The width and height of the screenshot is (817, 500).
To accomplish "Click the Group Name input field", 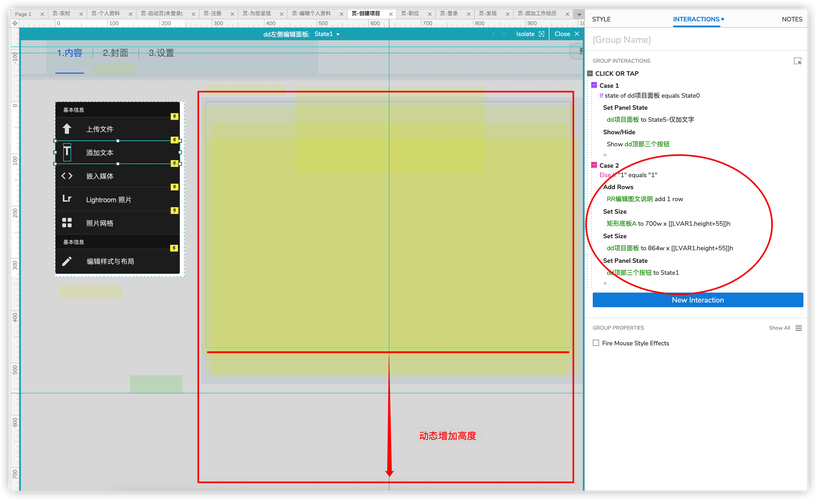I will pyautogui.click(x=697, y=40).
